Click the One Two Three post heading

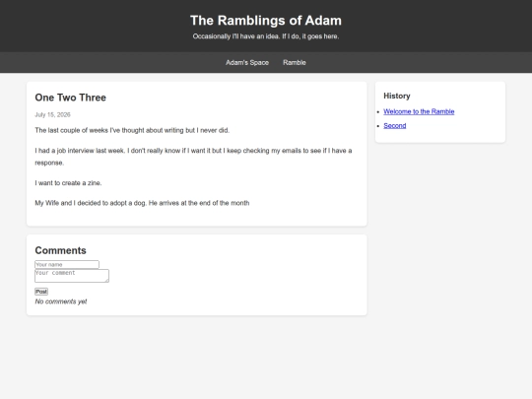pos(71,98)
